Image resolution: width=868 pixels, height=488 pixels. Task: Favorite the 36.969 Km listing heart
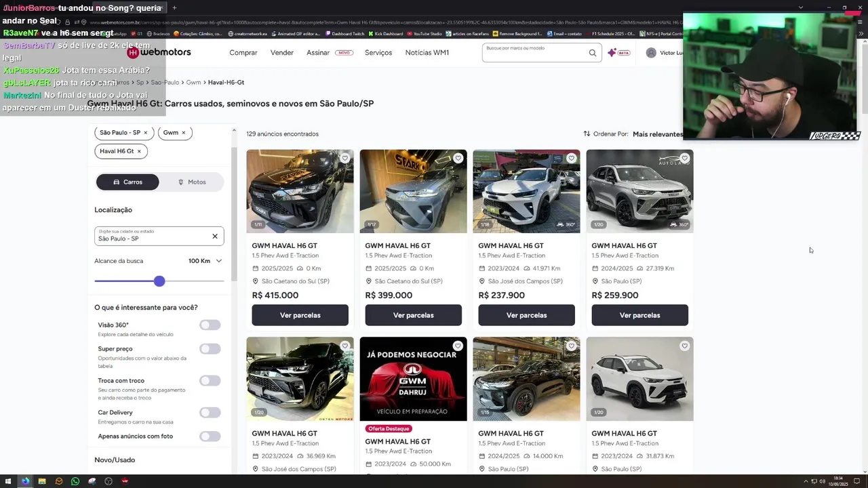click(344, 346)
